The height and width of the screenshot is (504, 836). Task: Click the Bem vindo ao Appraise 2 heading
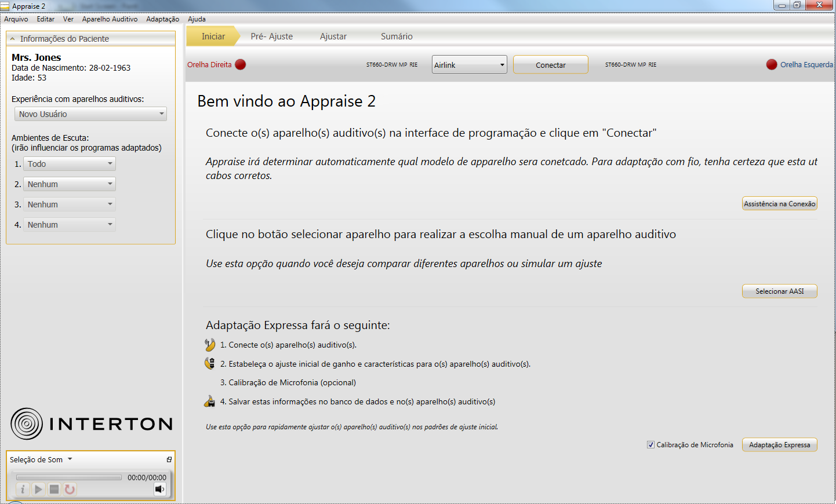click(x=286, y=101)
